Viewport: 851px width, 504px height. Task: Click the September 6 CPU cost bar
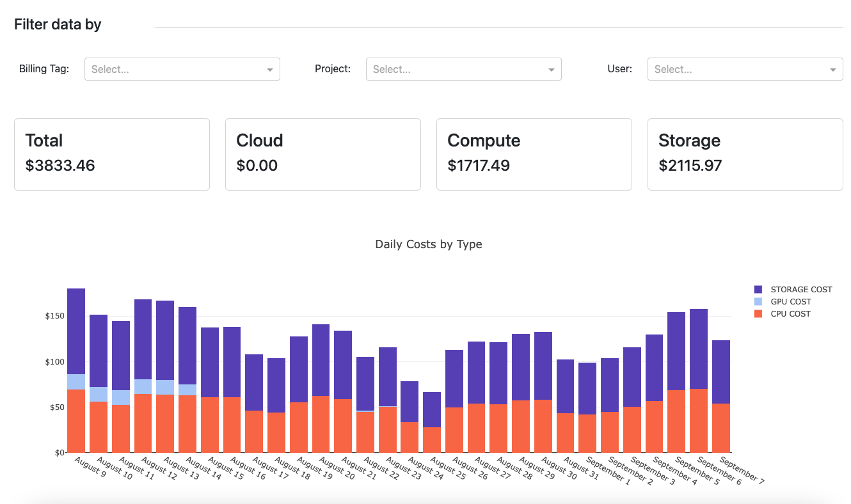tap(699, 421)
